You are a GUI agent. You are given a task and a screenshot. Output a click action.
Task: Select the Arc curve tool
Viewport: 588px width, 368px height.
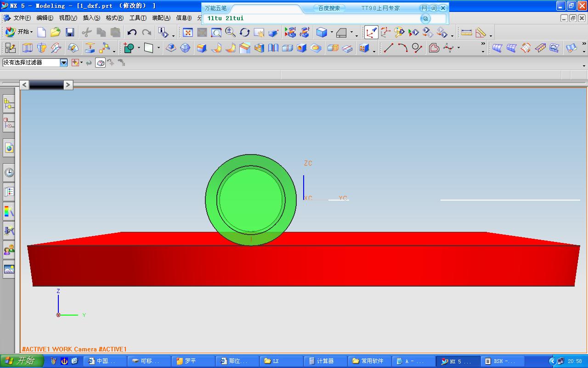pos(403,48)
